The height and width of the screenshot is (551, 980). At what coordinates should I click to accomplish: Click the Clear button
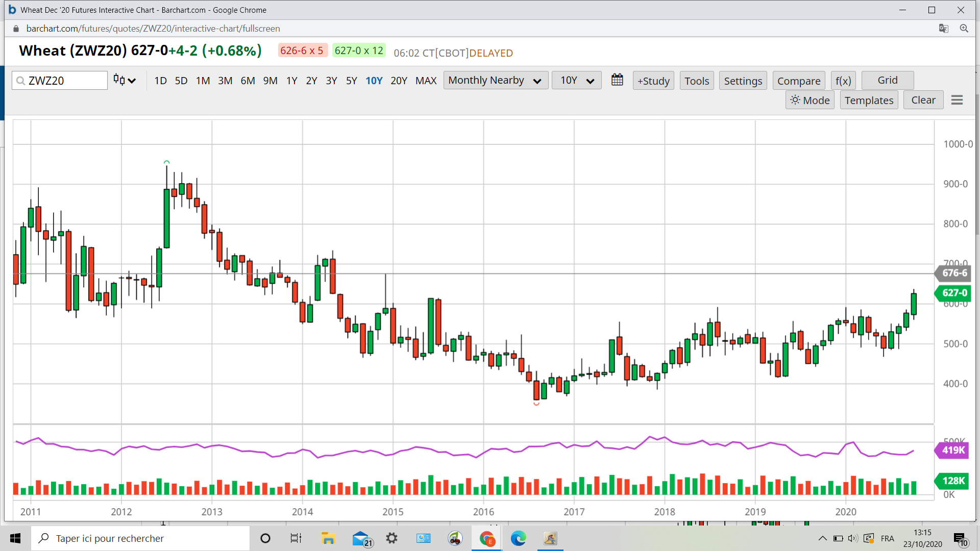point(923,100)
